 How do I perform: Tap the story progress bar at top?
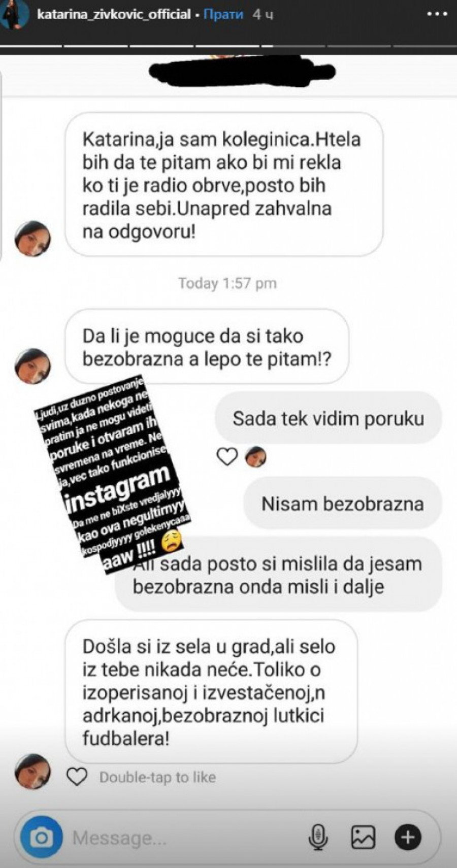tap(228, 47)
